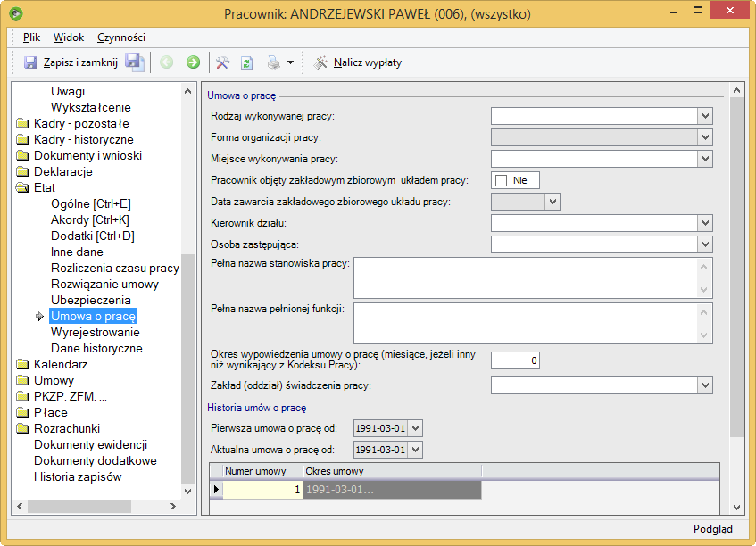The height and width of the screenshot is (546, 756).
Task: Select Dokumenty dodatkowe tree item
Action: pos(95,460)
